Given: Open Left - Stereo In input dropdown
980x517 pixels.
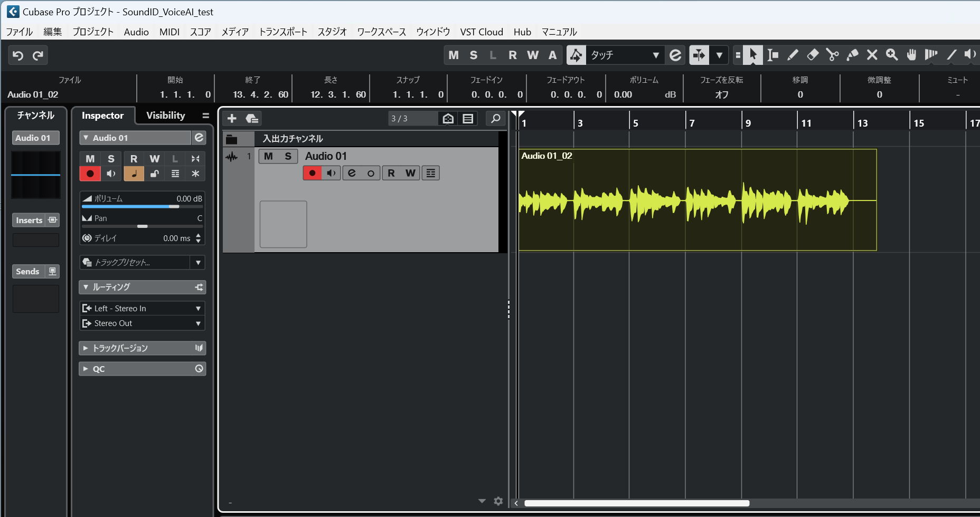Looking at the screenshot, I should (143, 308).
